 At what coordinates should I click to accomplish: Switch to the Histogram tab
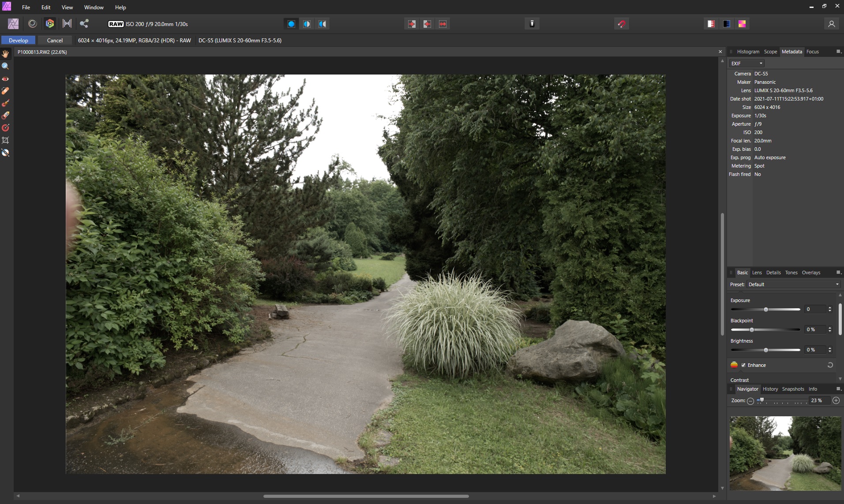748,52
